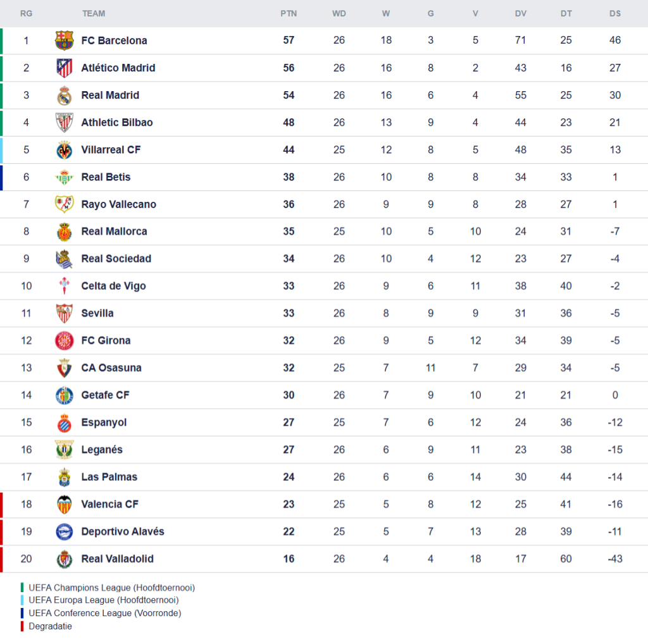This screenshot has width=648, height=644.
Task: Click the Real Betis crest icon
Action: [64, 177]
